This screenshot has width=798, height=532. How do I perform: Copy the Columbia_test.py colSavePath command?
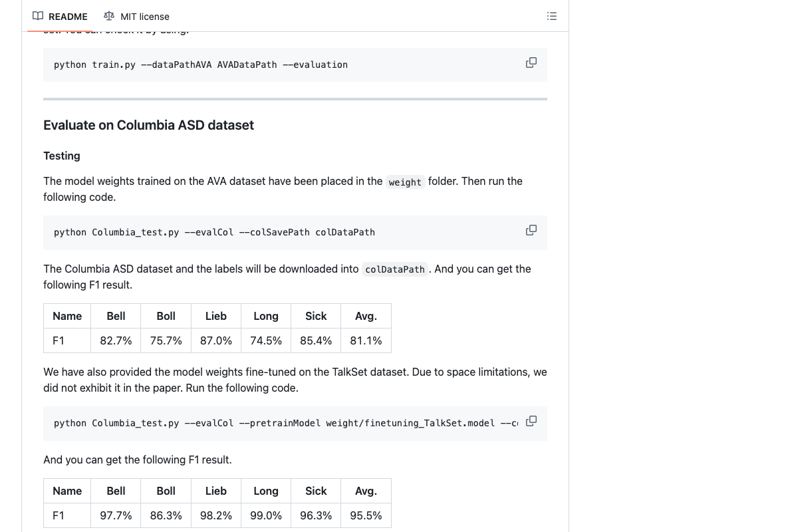(531, 230)
